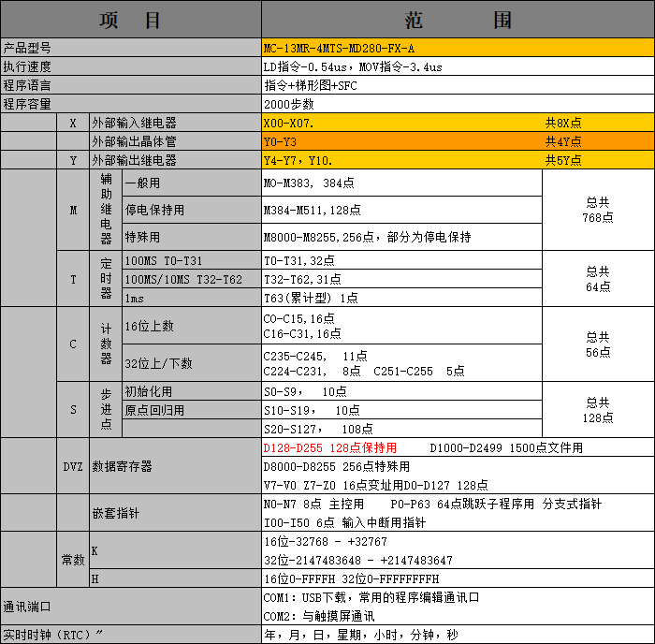This screenshot has height=644, width=655.
Task: Select the T63 累计型 timer cell
Action: (x=401, y=298)
